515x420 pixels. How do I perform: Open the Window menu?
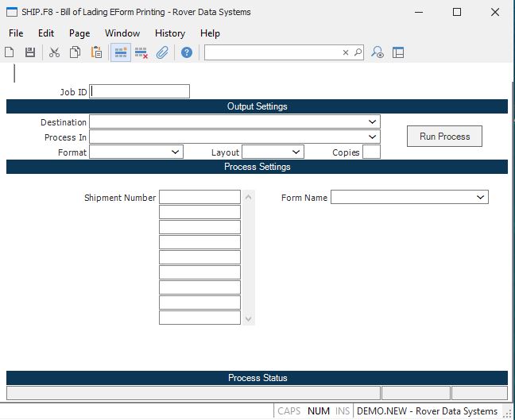(x=122, y=33)
